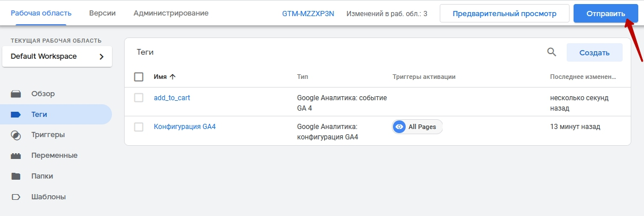Open Папки section label
The height and width of the screenshot is (216, 644).
pos(42,176)
